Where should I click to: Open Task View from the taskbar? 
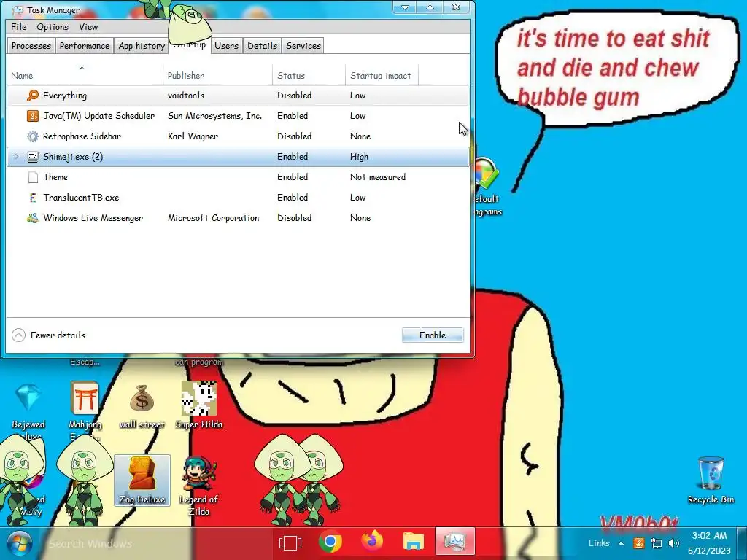pos(290,542)
